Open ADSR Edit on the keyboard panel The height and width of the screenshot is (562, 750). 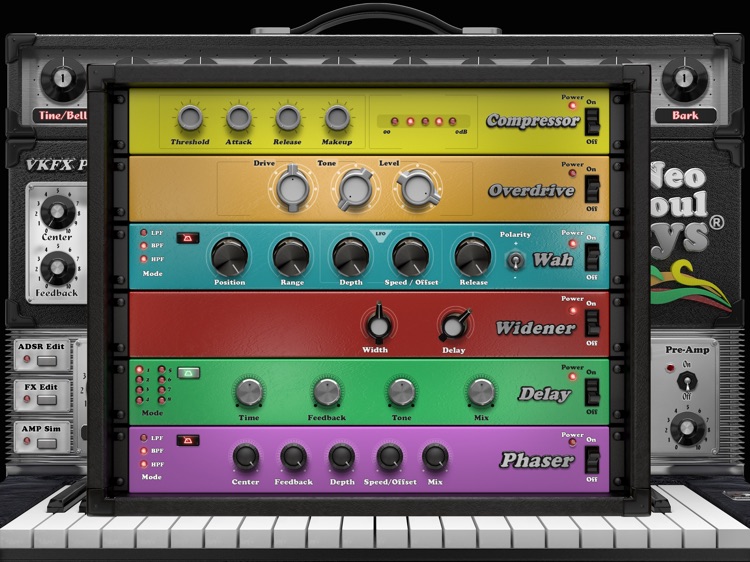click(46, 361)
